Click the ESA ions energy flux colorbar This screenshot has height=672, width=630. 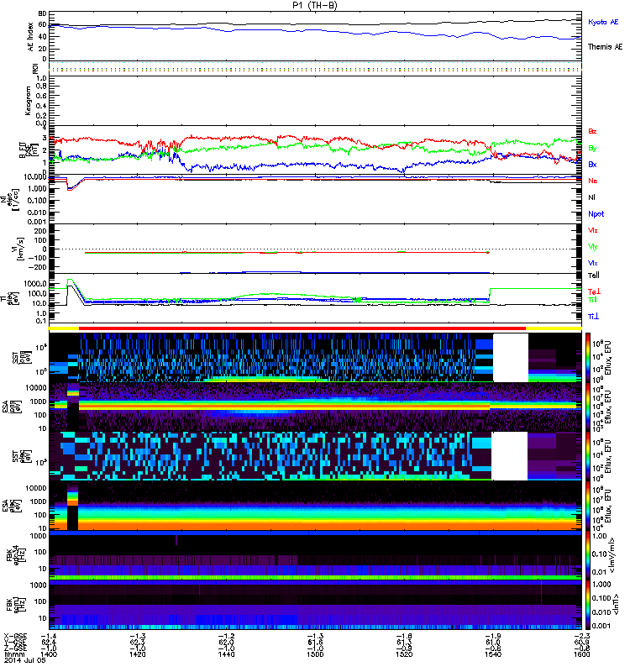(588, 407)
